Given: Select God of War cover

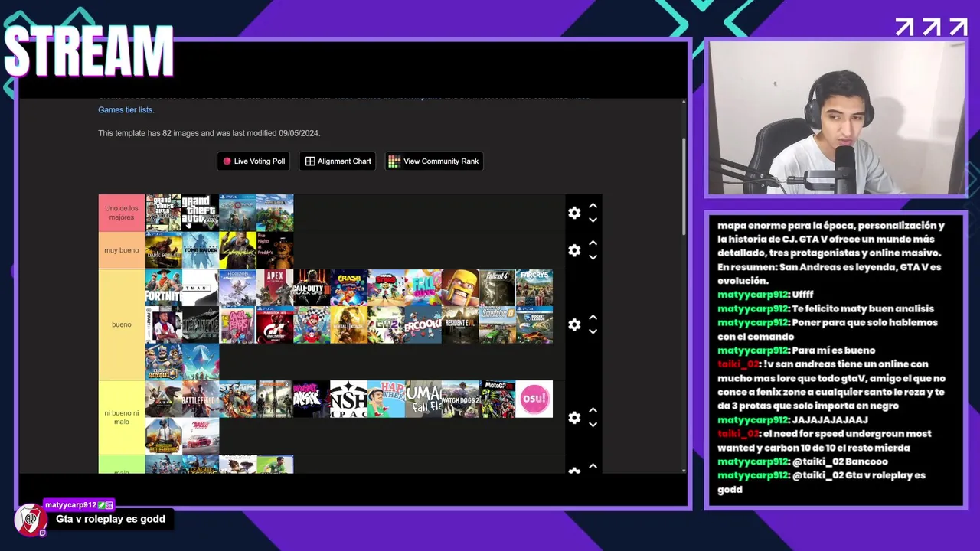Looking at the screenshot, I should [237, 213].
